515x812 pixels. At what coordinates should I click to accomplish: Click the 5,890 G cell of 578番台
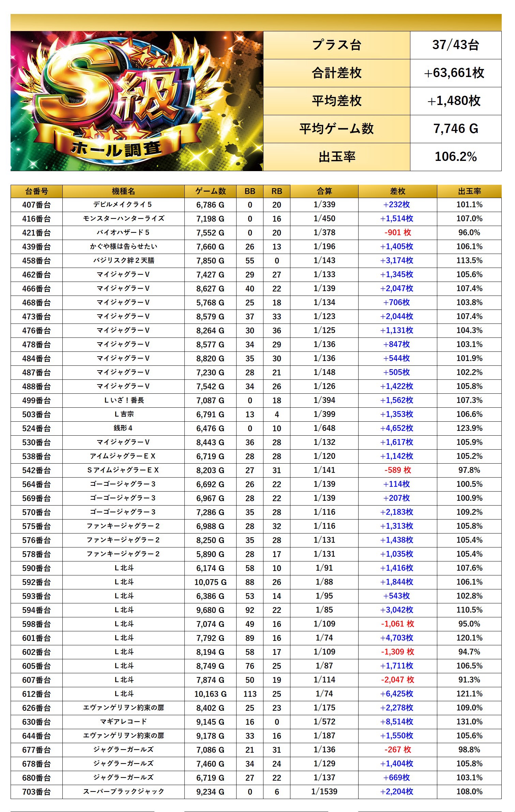pyautogui.click(x=210, y=554)
